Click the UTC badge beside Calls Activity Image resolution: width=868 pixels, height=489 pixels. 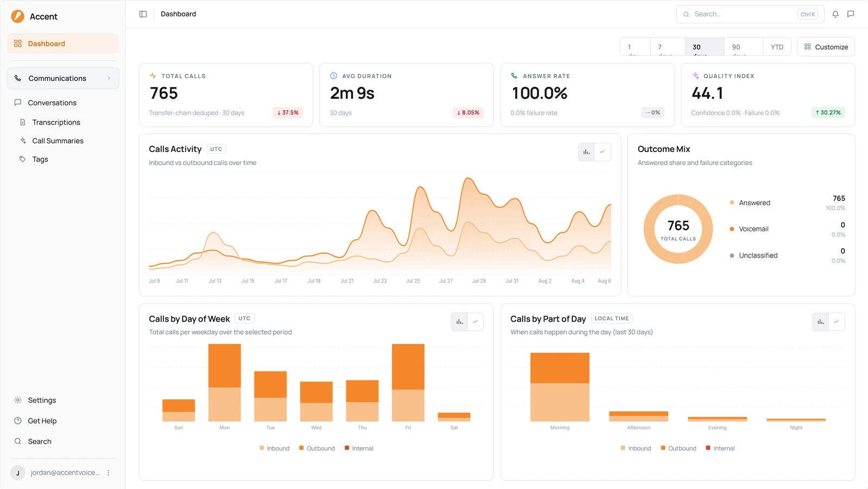pos(216,149)
